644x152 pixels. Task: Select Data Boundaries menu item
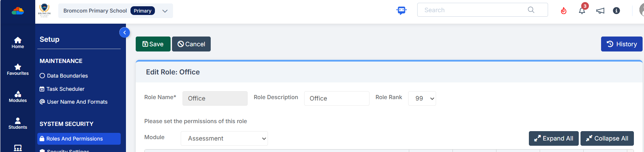67,76
